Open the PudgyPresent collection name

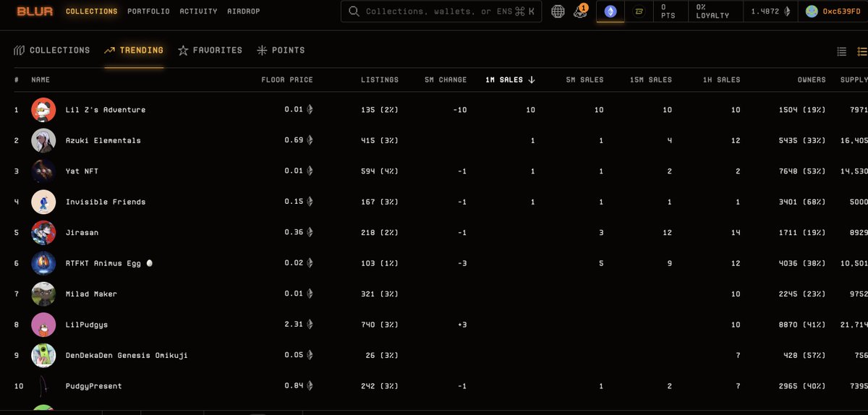94,386
